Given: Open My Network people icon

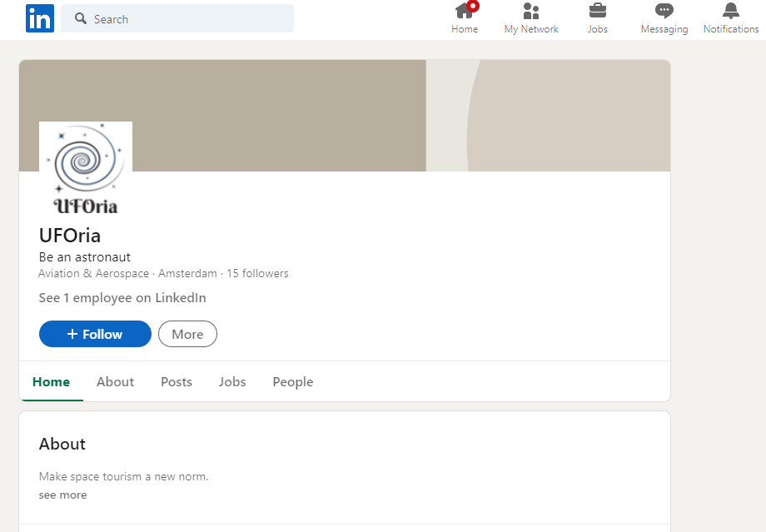Looking at the screenshot, I should pos(531,10).
